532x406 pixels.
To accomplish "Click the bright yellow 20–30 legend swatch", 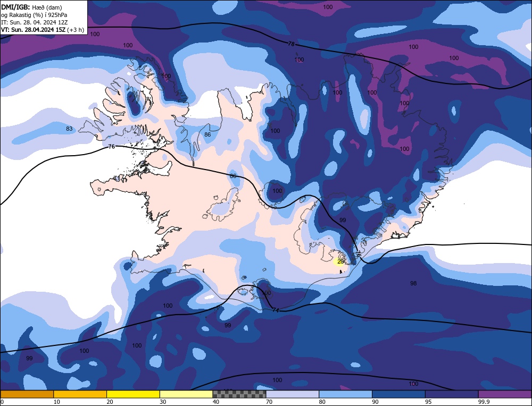I will coord(133,394).
